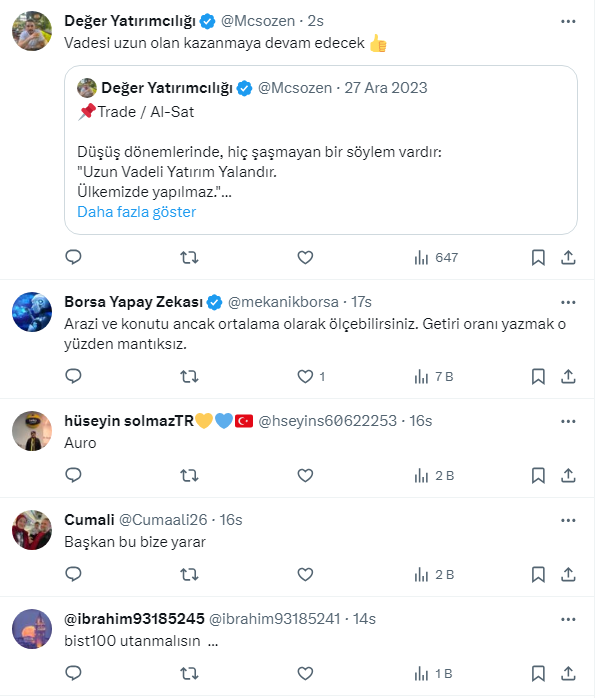602x698 pixels.
Task: Click 'Daha fazla göster' link
Action: coord(137,212)
